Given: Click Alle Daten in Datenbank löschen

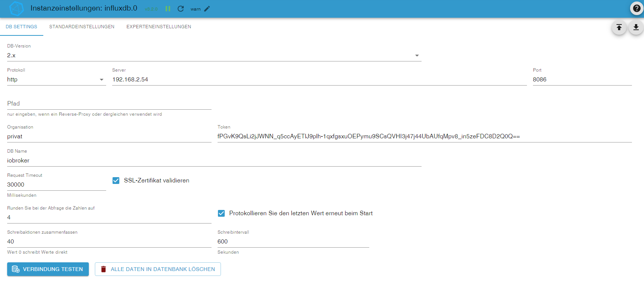Looking at the screenshot, I should (x=158, y=269).
